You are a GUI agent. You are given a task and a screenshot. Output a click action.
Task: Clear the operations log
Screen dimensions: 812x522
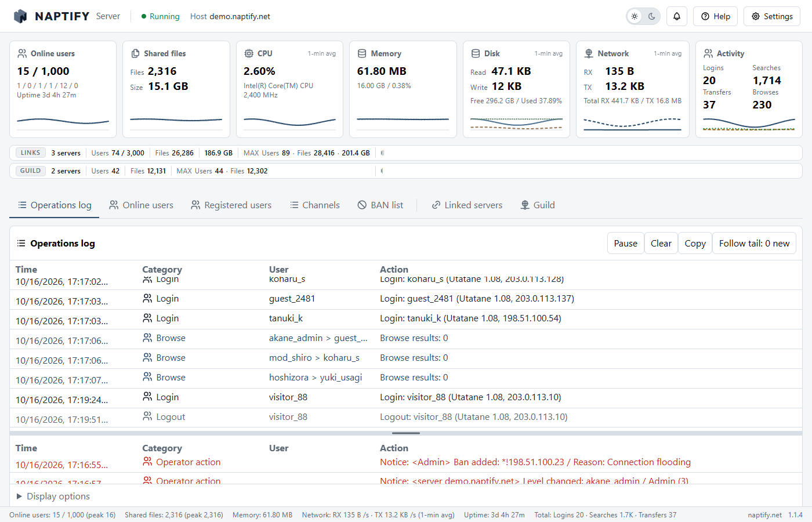tap(661, 243)
